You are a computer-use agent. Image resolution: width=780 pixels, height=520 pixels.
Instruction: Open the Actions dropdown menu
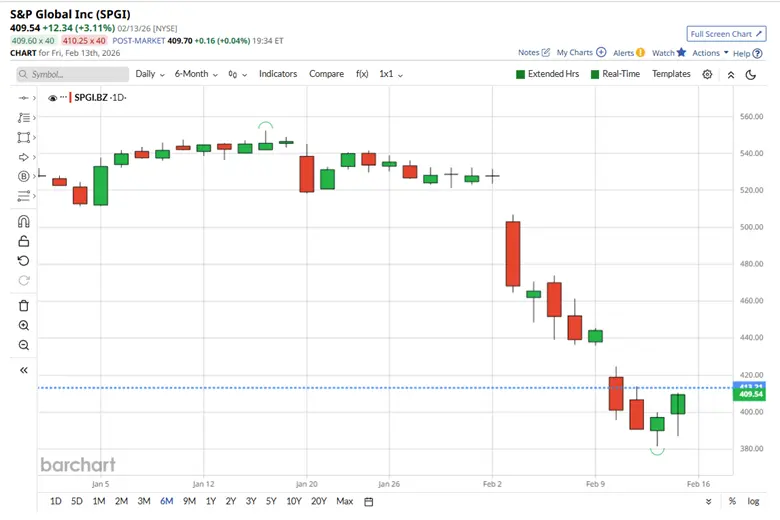[709, 53]
